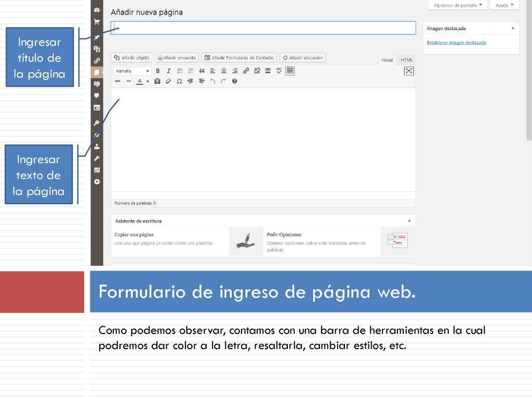Click the text color A button
The height and width of the screenshot is (399, 532).
[x=139, y=82]
